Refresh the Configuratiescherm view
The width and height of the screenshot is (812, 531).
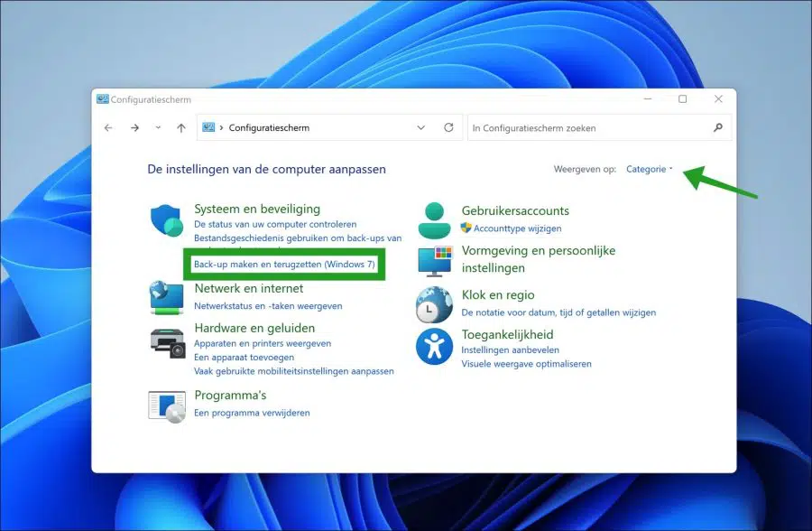448,127
